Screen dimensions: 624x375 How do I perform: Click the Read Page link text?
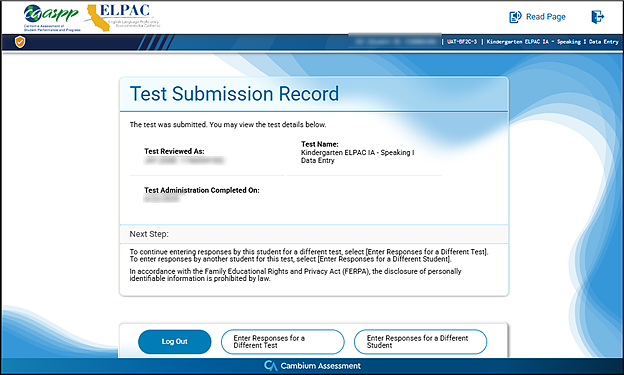546,17
